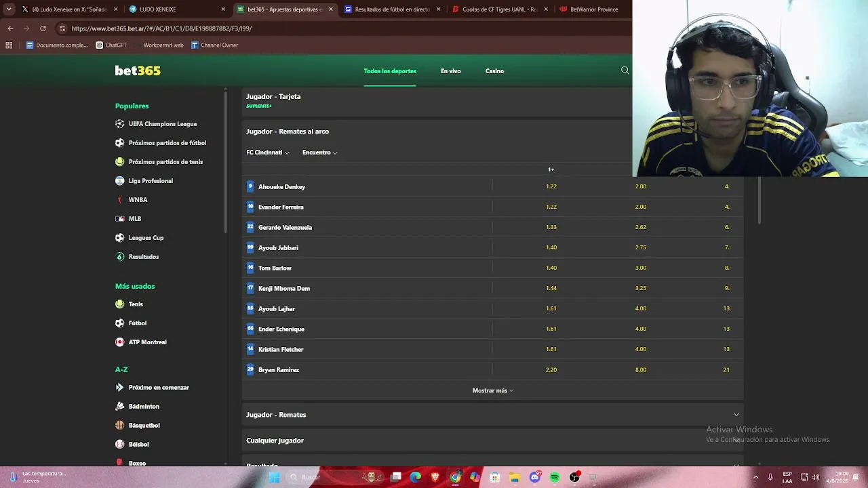Go to the Casino tab
The image size is (868, 488).
(x=494, y=71)
